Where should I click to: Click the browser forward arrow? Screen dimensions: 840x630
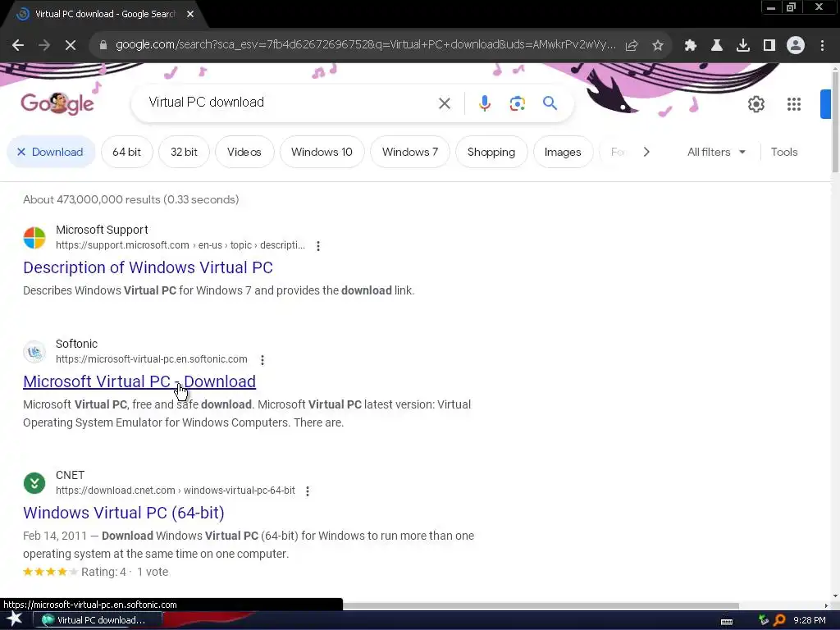click(x=44, y=46)
